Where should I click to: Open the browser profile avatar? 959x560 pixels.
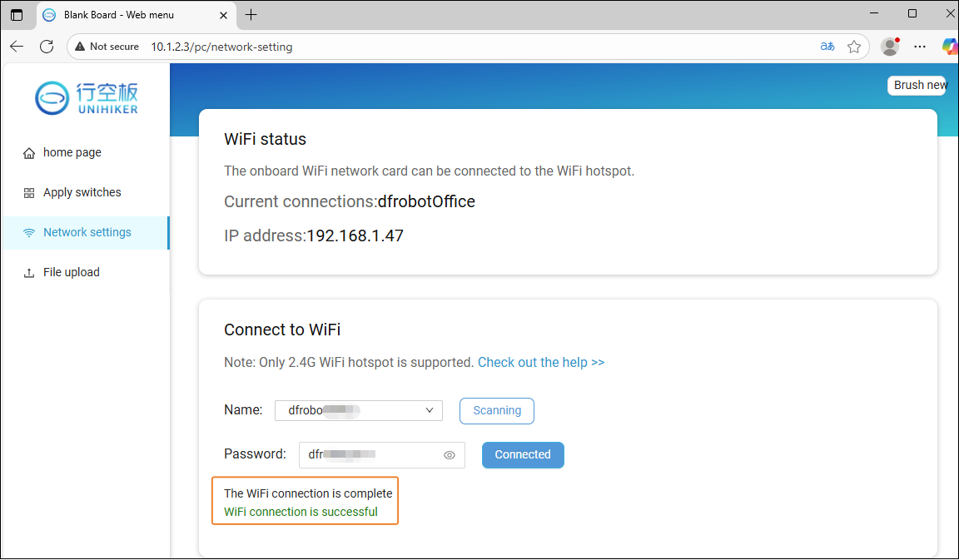point(890,47)
